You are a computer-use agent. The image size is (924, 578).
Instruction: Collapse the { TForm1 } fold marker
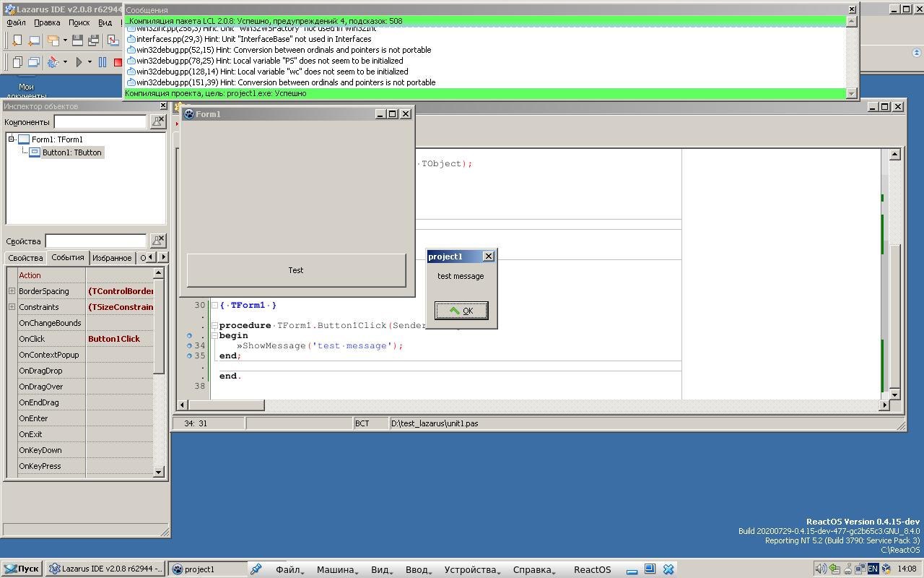click(214, 306)
